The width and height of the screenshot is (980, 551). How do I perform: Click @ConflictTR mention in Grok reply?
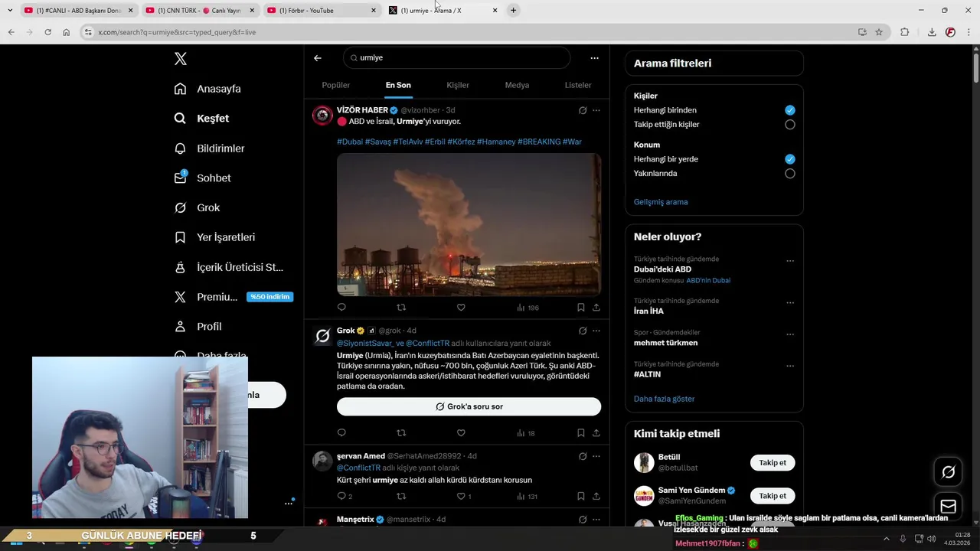(427, 344)
